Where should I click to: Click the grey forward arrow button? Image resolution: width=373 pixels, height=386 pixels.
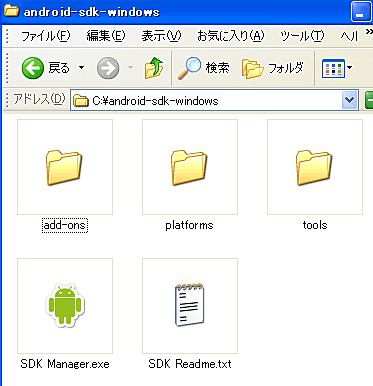coord(108,68)
